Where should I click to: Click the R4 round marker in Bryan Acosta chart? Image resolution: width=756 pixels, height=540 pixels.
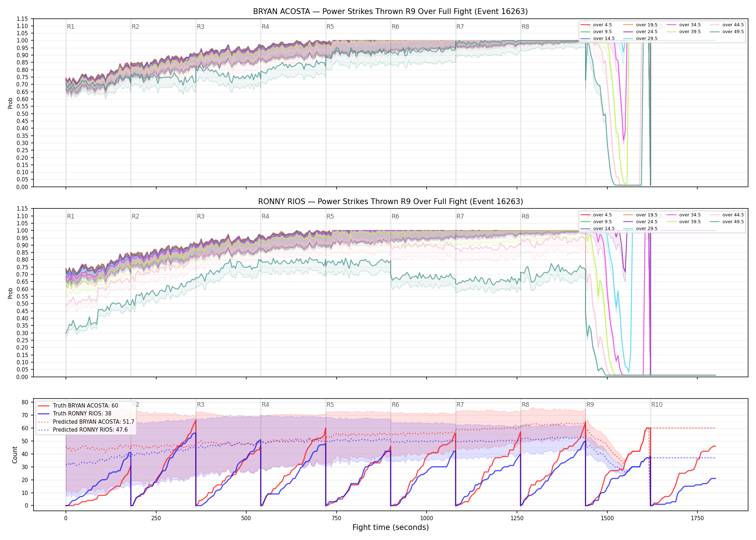point(265,27)
